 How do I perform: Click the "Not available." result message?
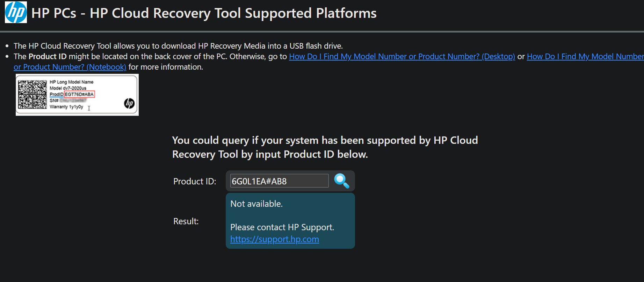256,204
